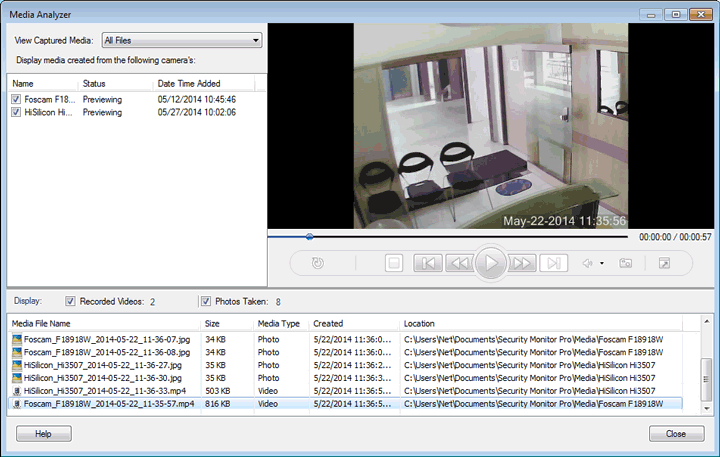Rewind the video

coord(460,263)
